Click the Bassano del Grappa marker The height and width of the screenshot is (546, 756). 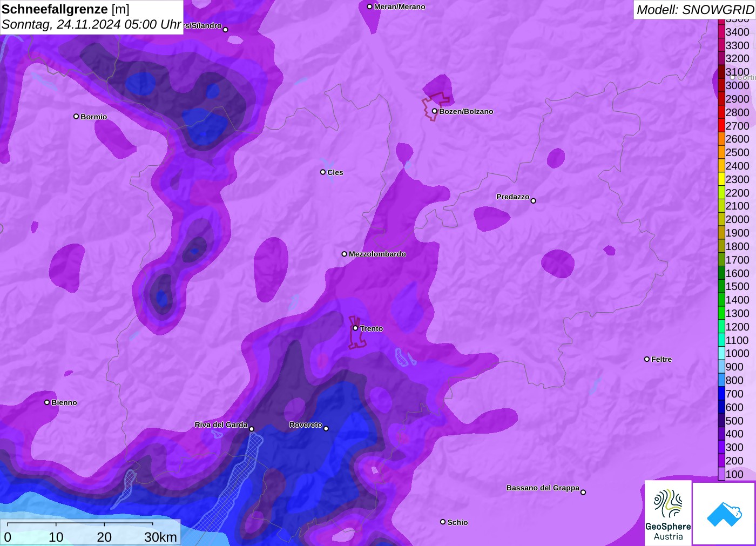[x=583, y=492]
